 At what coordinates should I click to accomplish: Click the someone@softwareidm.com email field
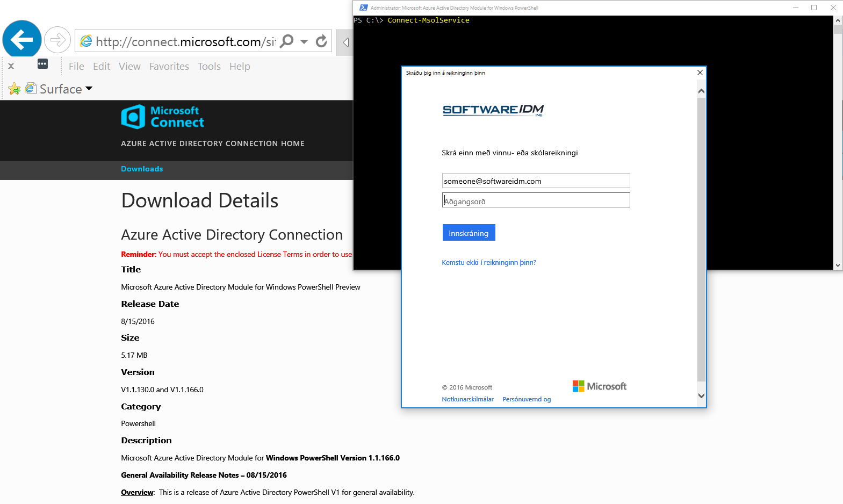click(x=536, y=181)
